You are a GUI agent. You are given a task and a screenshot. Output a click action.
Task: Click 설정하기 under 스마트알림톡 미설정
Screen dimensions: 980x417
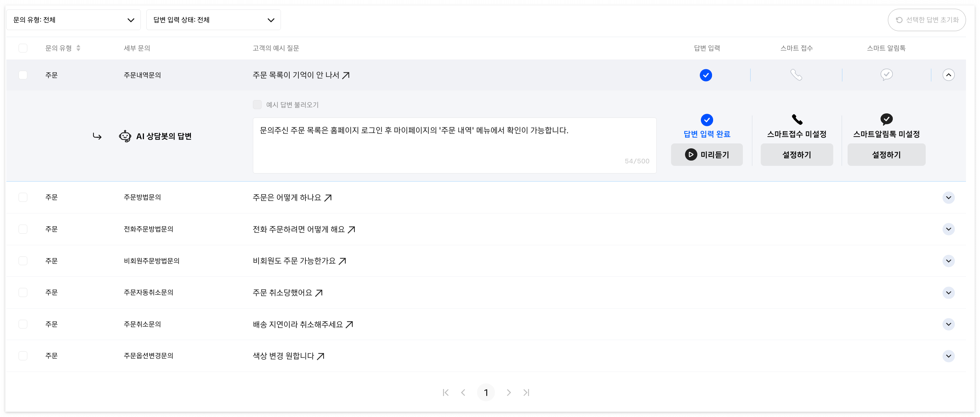[886, 155]
